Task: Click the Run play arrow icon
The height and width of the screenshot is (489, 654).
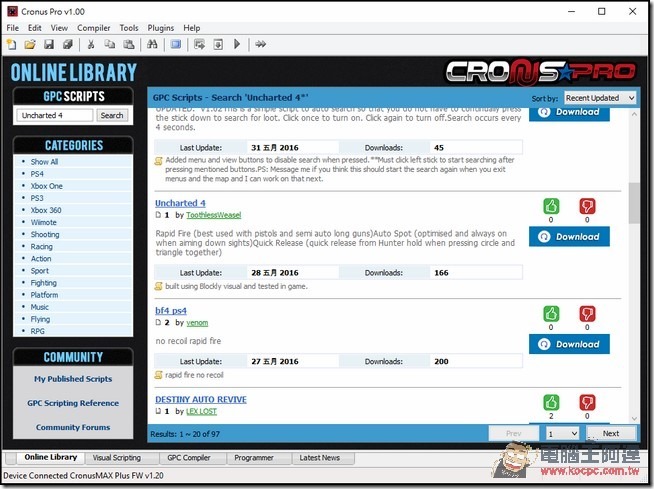Action: click(237, 44)
